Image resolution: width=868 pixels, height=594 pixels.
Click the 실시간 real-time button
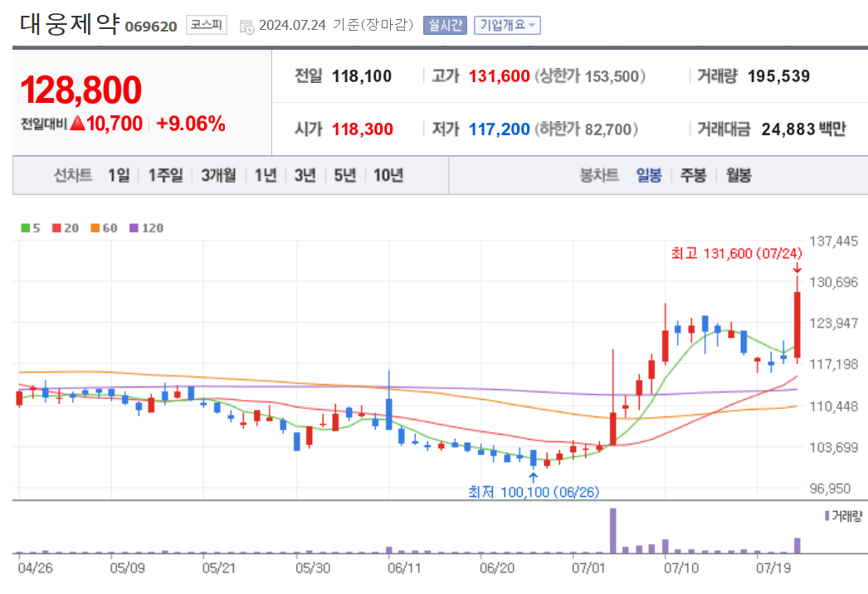coord(445,26)
